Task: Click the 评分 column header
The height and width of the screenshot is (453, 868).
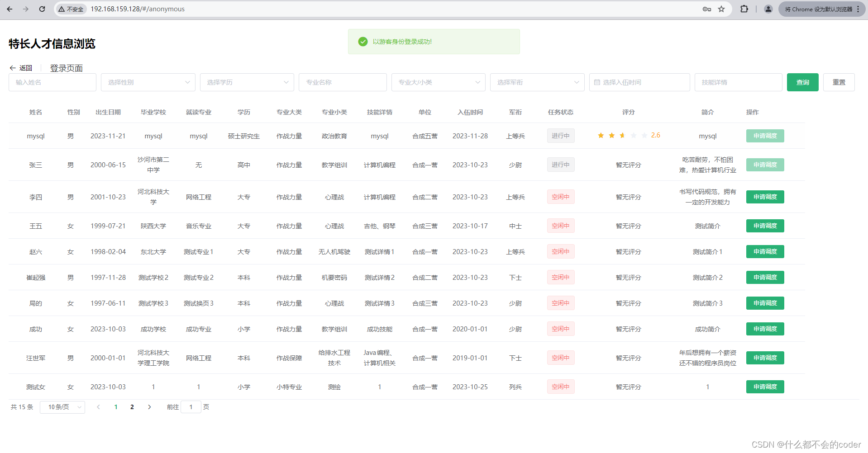Action: [x=629, y=112]
